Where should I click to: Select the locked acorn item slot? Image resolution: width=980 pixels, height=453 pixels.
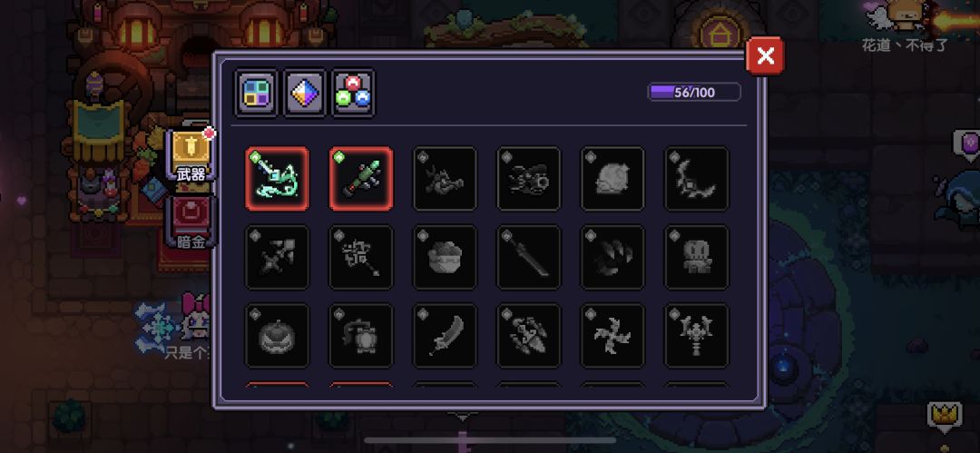point(445,257)
